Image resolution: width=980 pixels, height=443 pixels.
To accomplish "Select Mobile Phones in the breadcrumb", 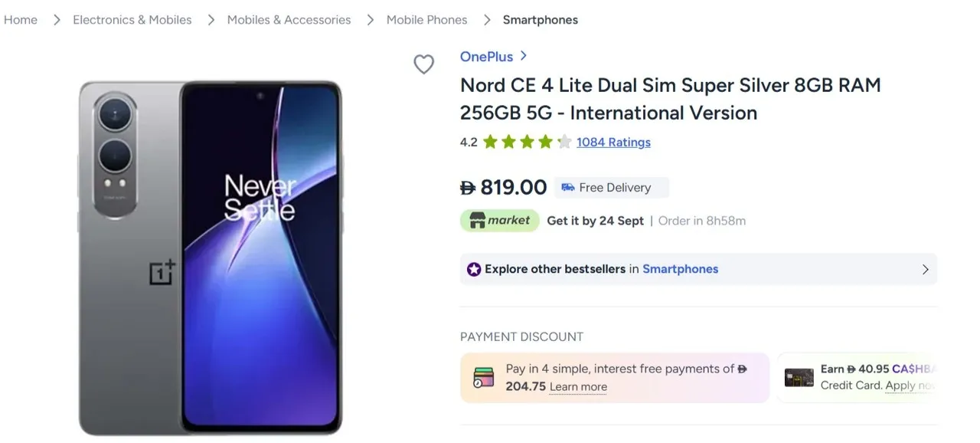I will [x=426, y=19].
